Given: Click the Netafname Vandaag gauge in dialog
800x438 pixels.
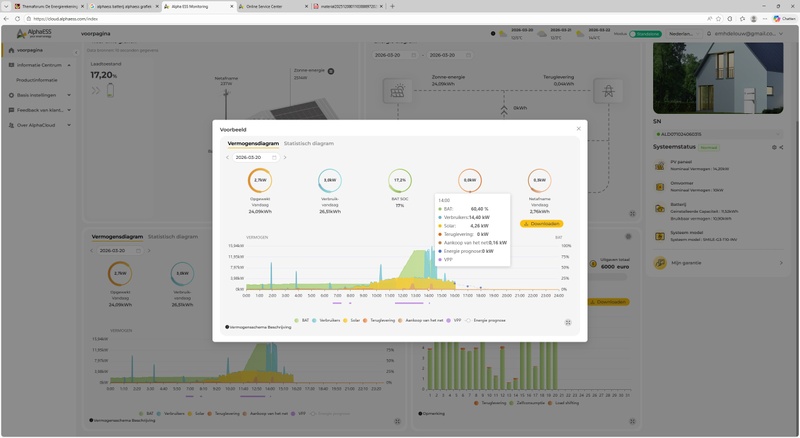Looking at the screenshot, I should 539,180.
